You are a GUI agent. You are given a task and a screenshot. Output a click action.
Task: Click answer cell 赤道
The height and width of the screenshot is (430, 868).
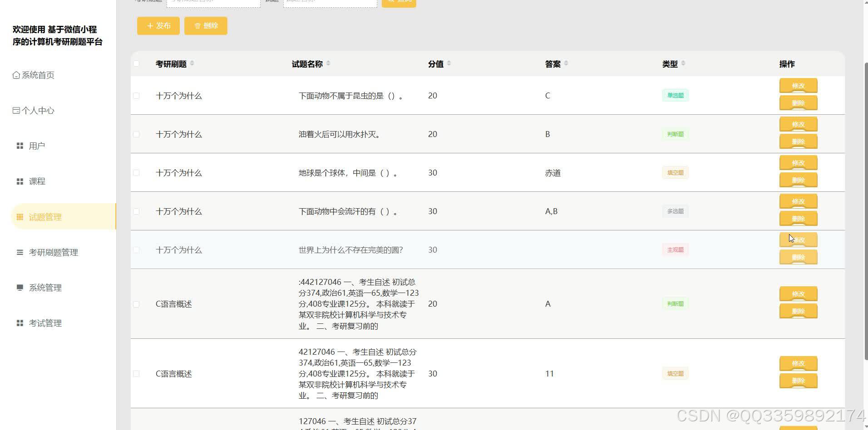tap(553, 173)
